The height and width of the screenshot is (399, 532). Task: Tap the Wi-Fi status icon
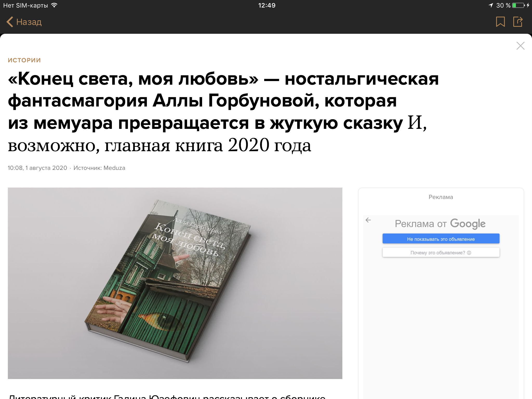(x=54, y=5)
